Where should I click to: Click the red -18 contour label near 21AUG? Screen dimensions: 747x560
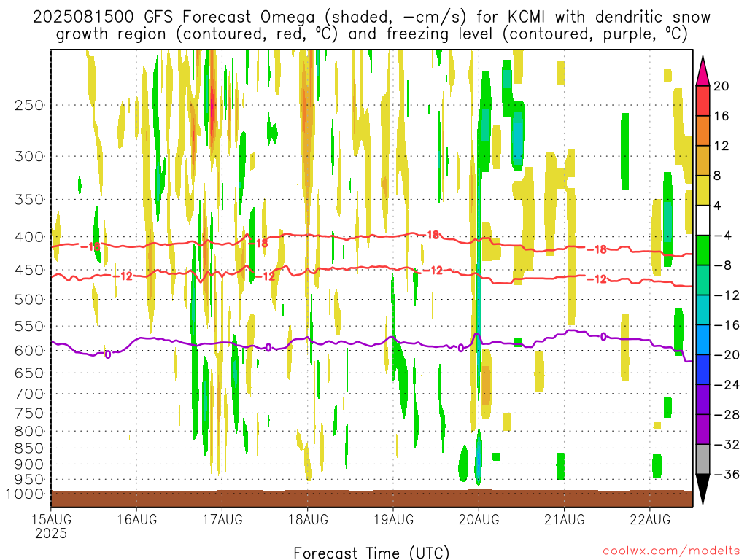tap(597, 249)
